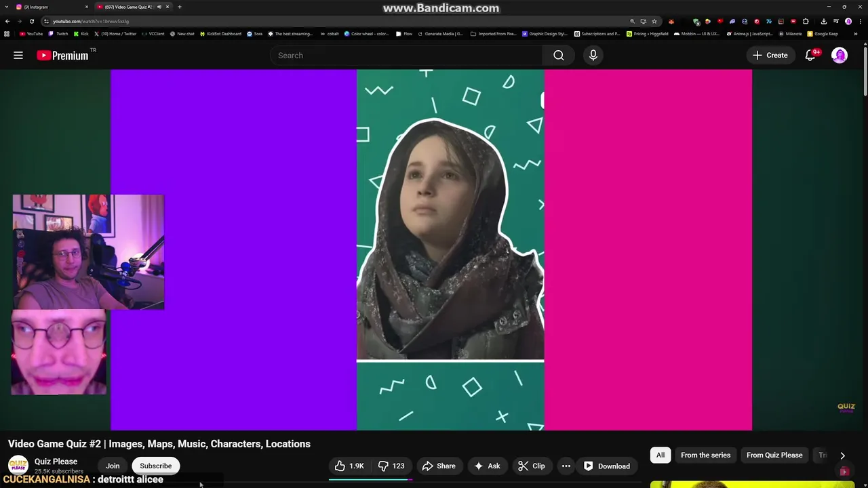Open Chrome three-dot menu
868x488 pixels.
point(861,21)
